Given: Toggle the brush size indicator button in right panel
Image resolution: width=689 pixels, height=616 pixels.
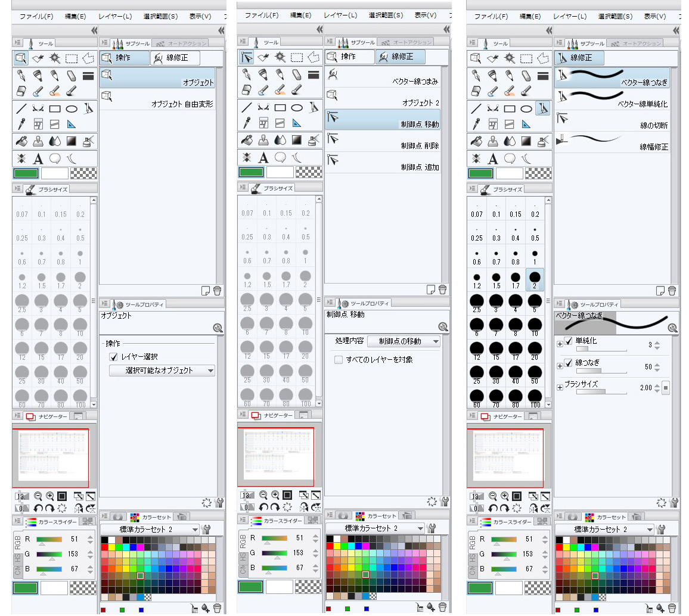Looking at the screenshot, I should (x=666, y=388).
